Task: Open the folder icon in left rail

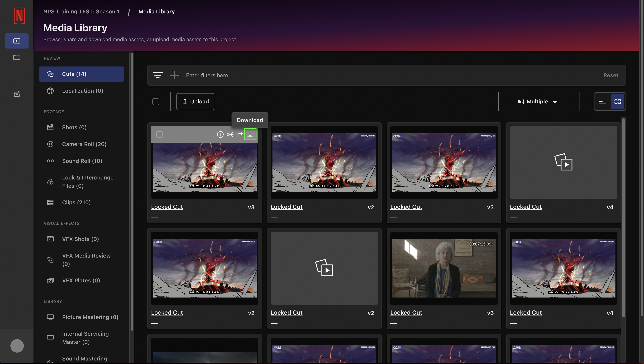Action: 17,57
